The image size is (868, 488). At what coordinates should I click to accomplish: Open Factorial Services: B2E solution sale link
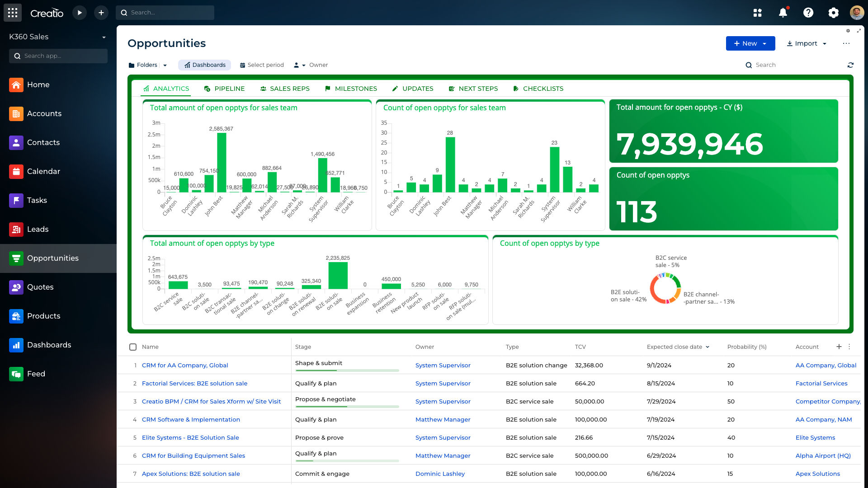pos(194,383)
